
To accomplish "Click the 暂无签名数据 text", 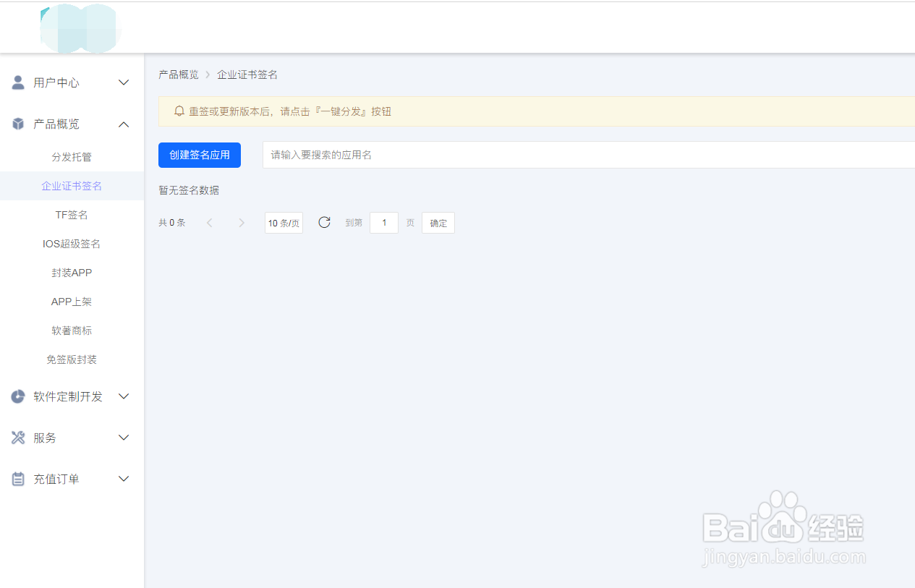I will 189,190.
